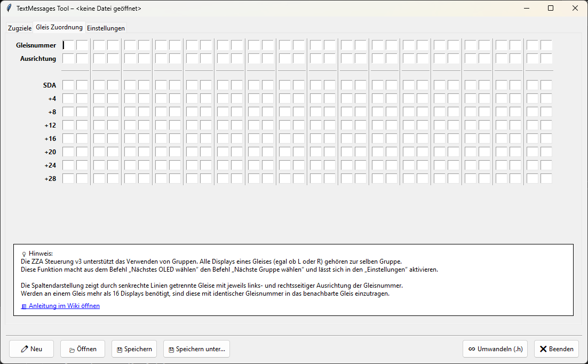588x364 pixels.
Task: Open the Einstellungen tab
Action: (106, 28)
